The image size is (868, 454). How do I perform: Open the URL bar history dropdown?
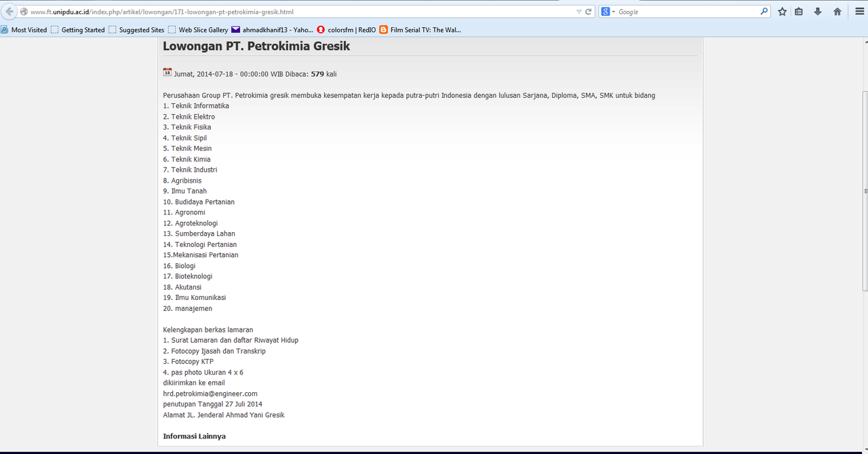[578, 12]
